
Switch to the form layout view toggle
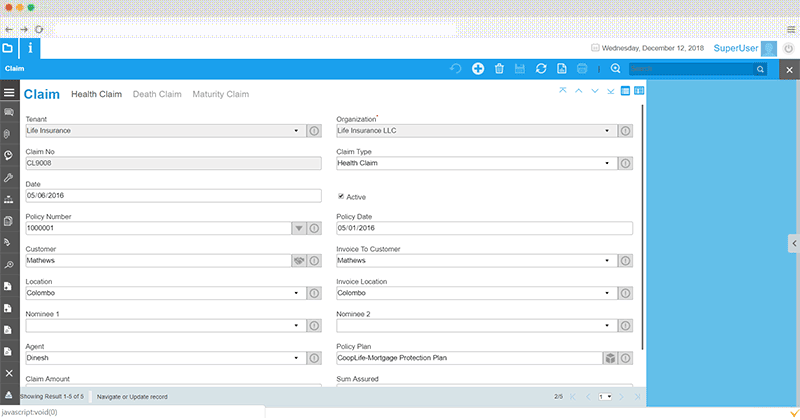(638, 91)
